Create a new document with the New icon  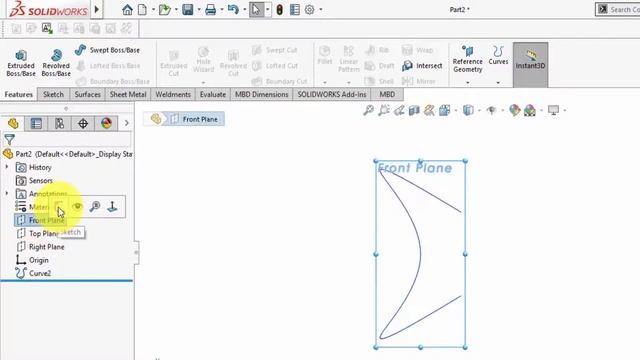point(142,9)
